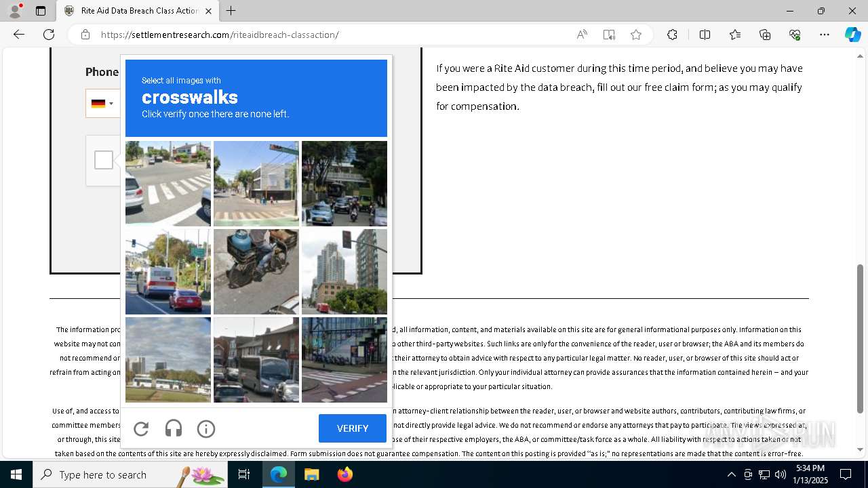868x488 pixels.
Task: Open captcha help info icon
Action: [x=206, y=428]
